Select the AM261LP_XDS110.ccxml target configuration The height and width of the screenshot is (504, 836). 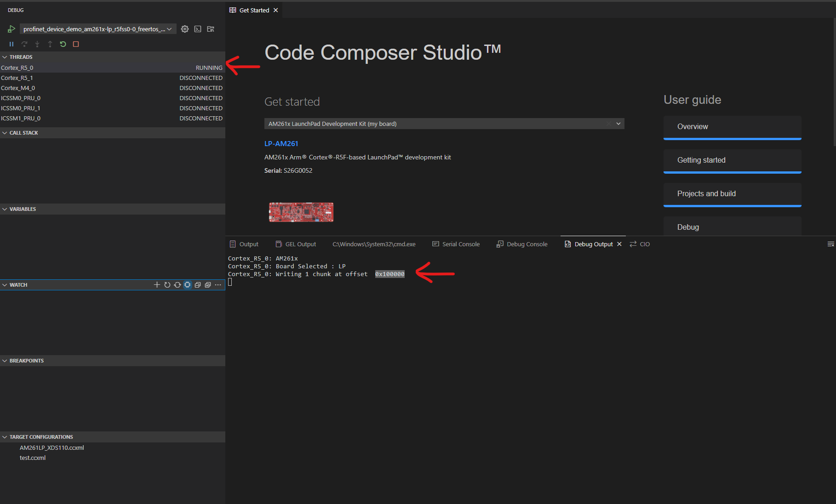[52, 447]
